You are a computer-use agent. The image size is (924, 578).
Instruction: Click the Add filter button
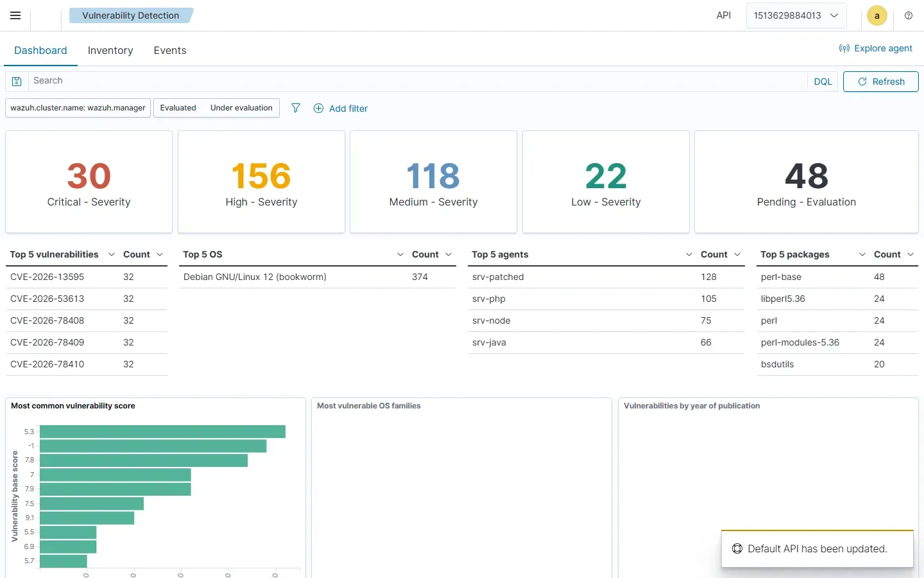341,109
